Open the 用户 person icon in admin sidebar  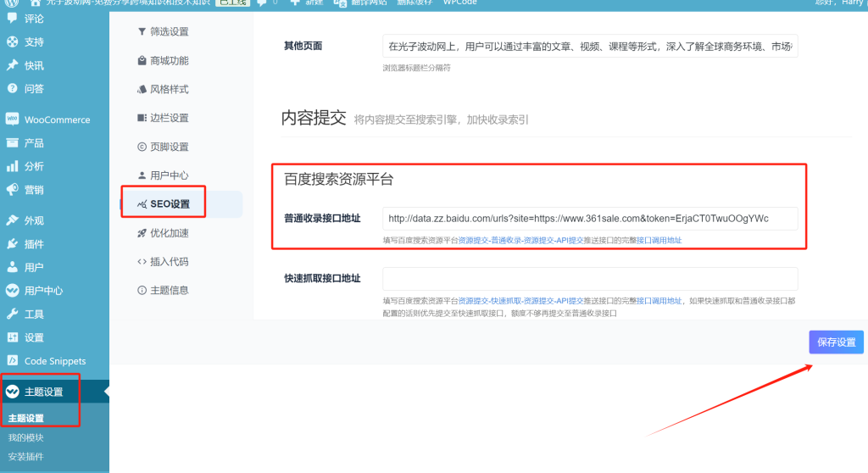12,267
